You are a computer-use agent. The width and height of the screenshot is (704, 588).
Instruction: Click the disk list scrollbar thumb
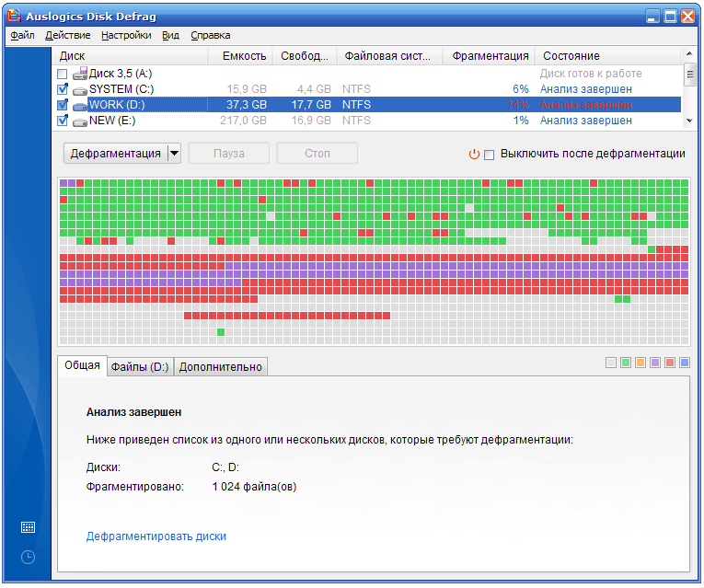[x=689, y=75]
